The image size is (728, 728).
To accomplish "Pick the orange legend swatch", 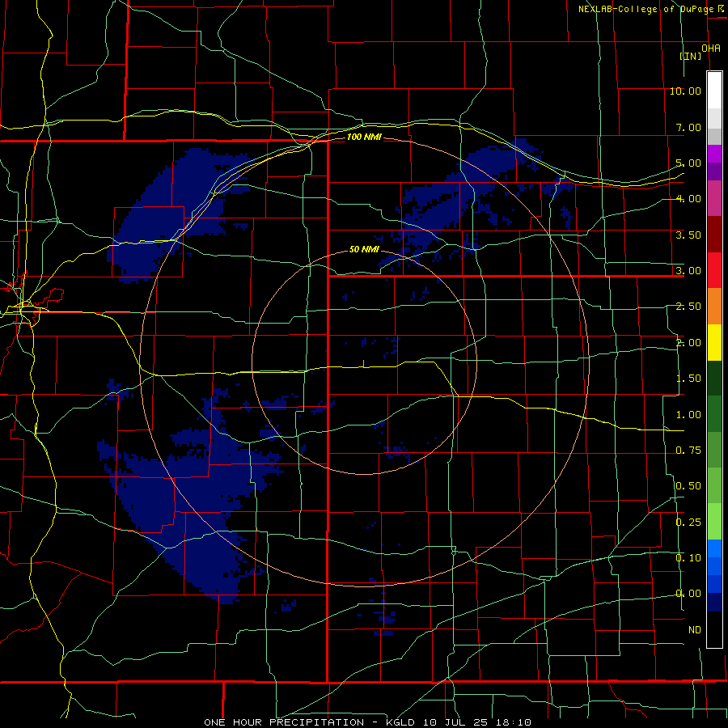I will click(714, 306).
